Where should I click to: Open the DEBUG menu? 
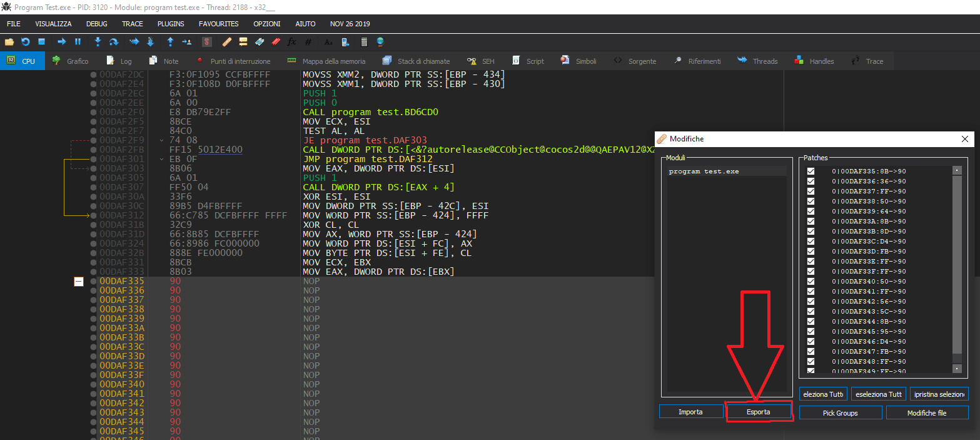97,24
